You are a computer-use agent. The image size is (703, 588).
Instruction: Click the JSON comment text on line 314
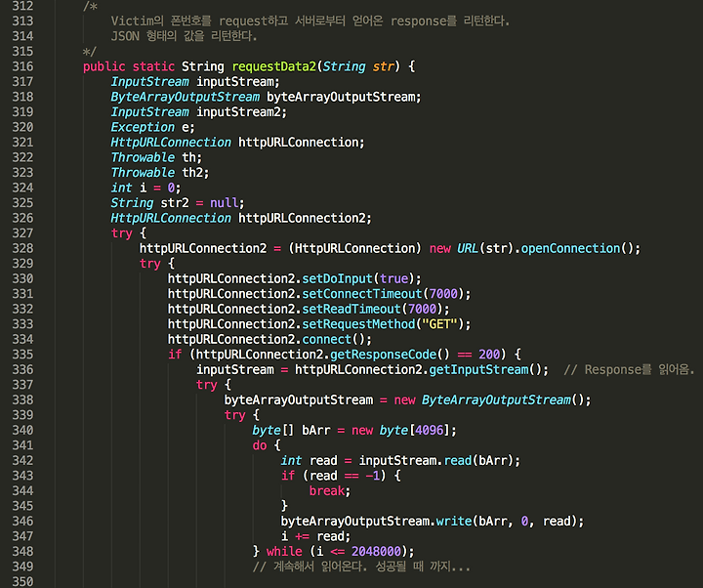pos(184,36)
